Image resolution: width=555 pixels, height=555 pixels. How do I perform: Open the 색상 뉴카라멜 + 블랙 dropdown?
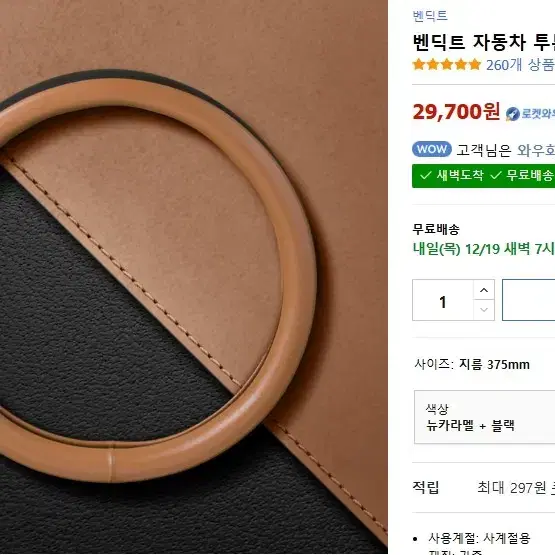coord(485,417)
